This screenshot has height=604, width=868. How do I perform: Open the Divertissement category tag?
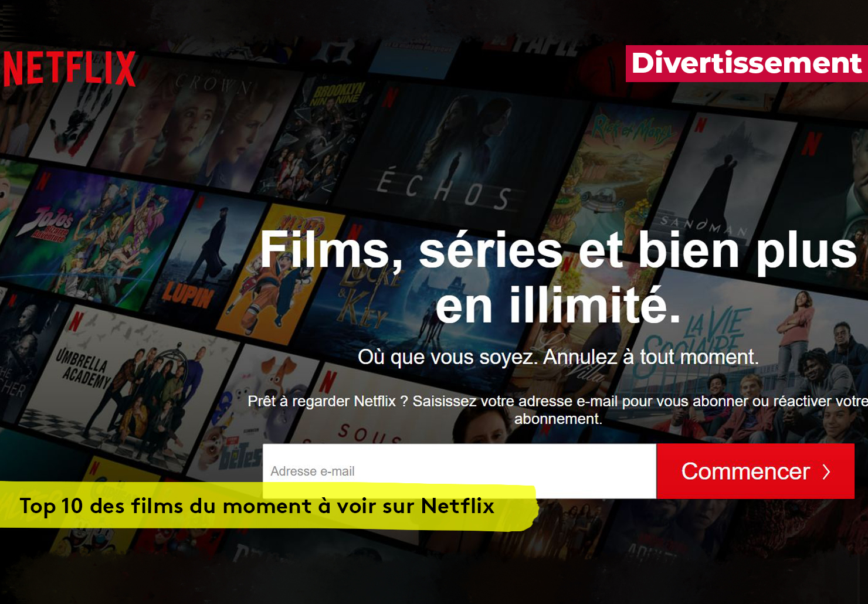(x=747, y=63)
